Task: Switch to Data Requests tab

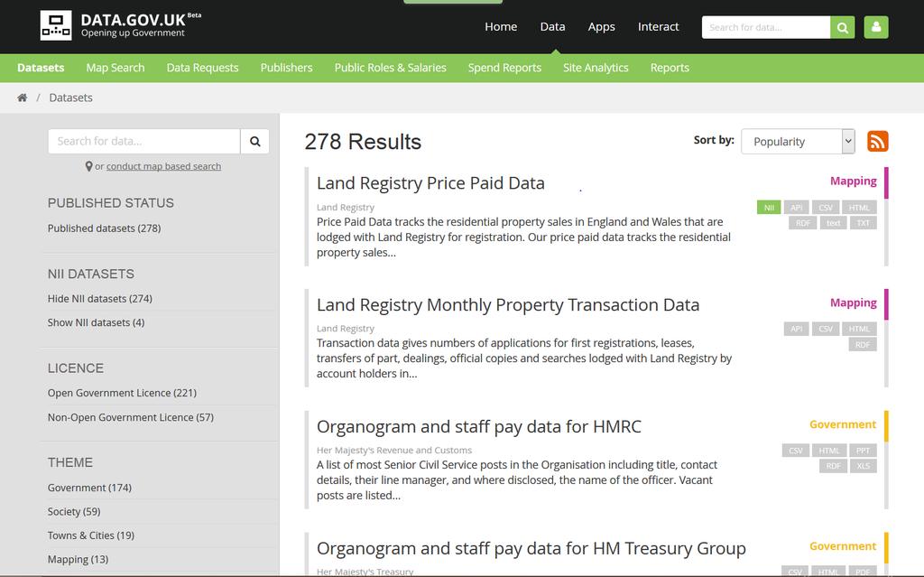Action: click(203, 67)
